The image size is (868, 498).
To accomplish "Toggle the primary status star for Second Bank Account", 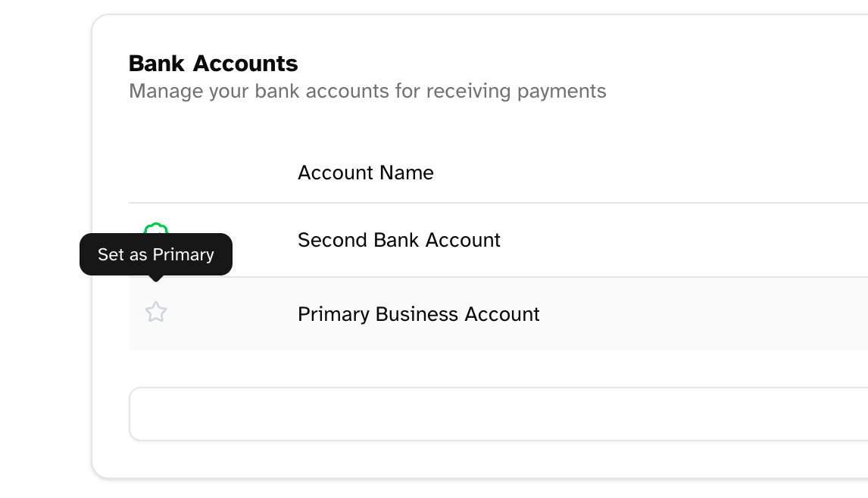I will pos(156,231).
